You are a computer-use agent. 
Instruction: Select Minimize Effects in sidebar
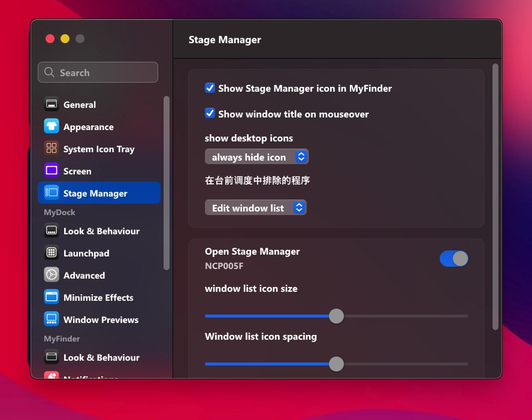point(98,297)
